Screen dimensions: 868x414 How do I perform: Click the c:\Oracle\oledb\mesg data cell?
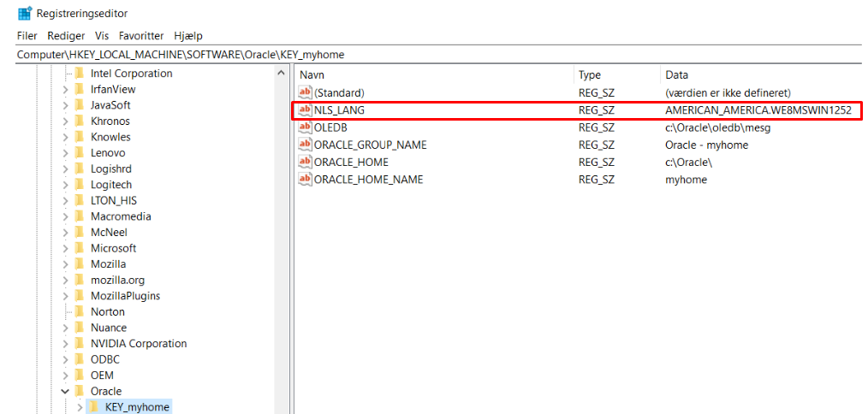717,127
